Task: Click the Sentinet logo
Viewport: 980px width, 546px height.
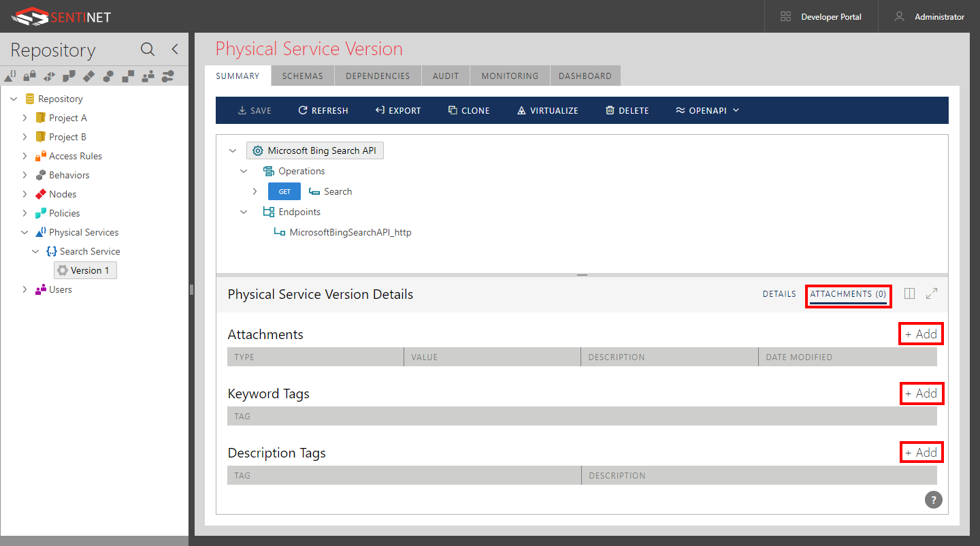Action: [61, 16]
